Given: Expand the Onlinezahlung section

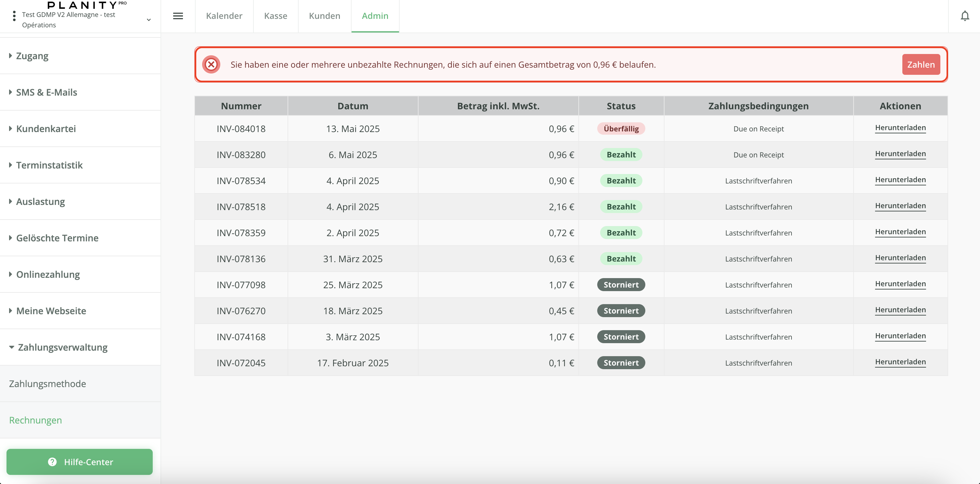Looking at the screenshot, I should (x=48, y=274).
